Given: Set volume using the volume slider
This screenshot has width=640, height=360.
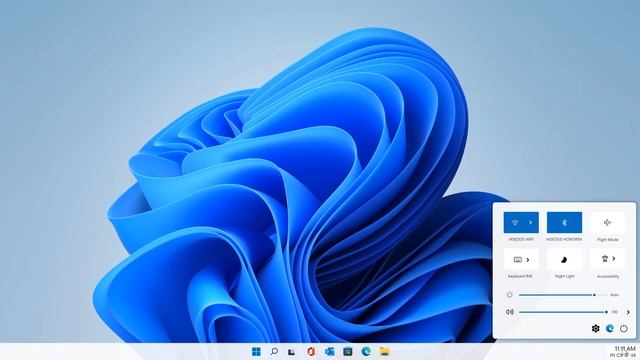Looking at the screenshot, I should (563, 312).
